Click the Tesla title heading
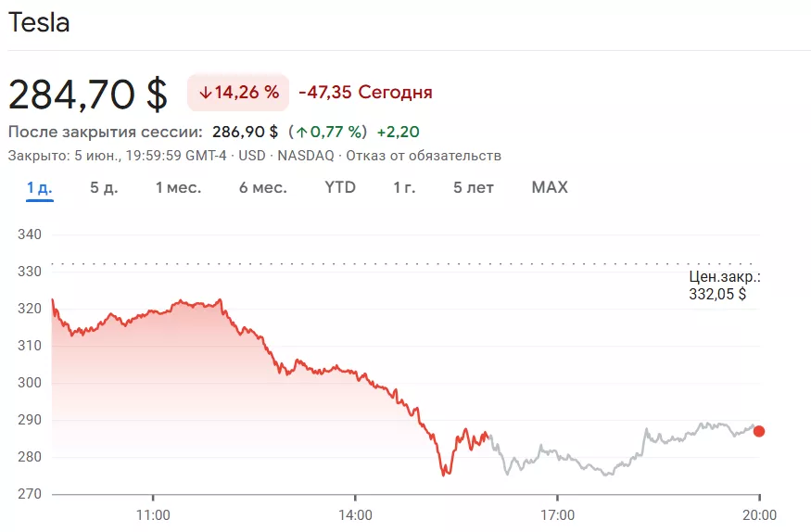This screenshot has height=532, width=811. (x=39, y=23)
